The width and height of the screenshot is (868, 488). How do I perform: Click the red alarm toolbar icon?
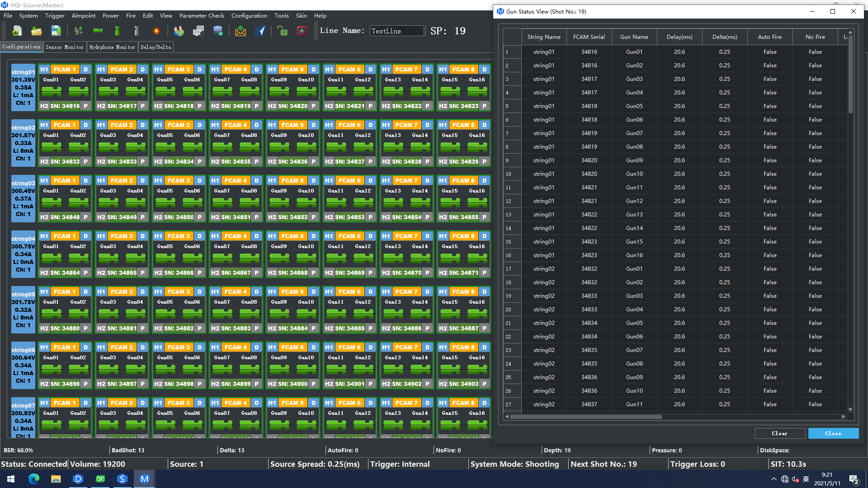[x=302, y=31]
